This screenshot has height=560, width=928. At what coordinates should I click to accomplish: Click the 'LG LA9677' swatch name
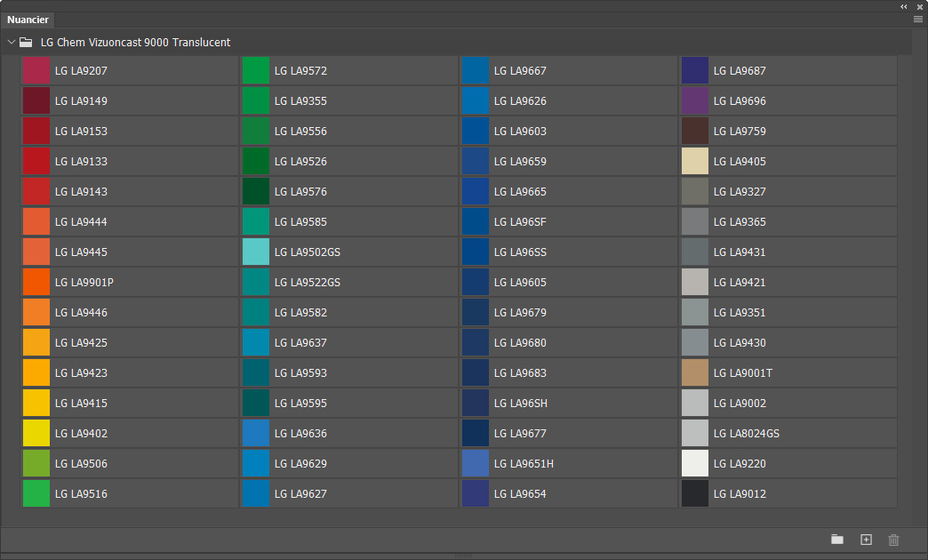click(x=520, y=433)
